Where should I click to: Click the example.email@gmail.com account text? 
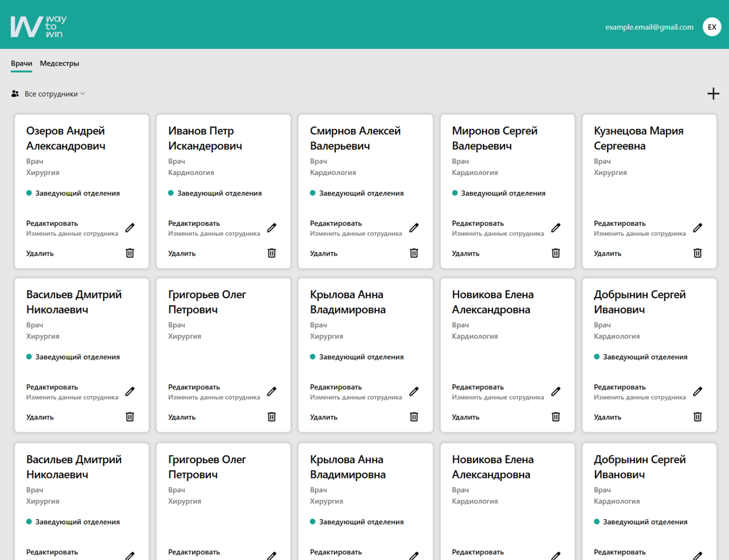pyautogui.click(x=649, y=27)
